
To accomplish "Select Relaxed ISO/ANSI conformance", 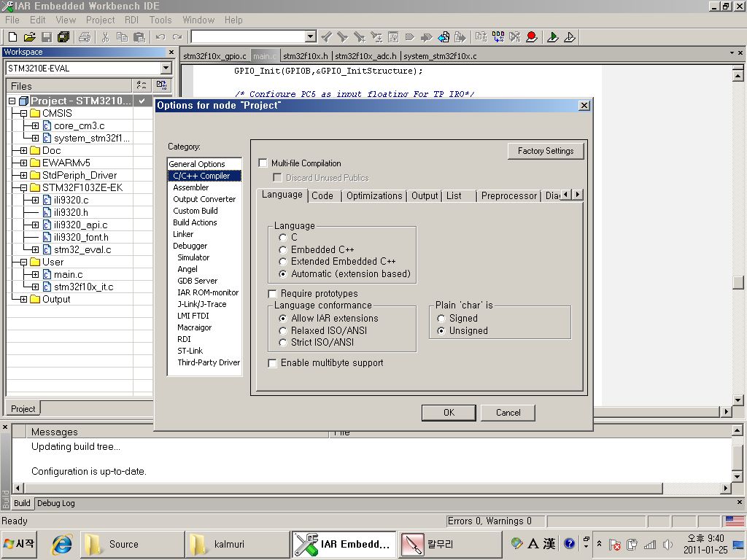I will click(x=283, y=330).
